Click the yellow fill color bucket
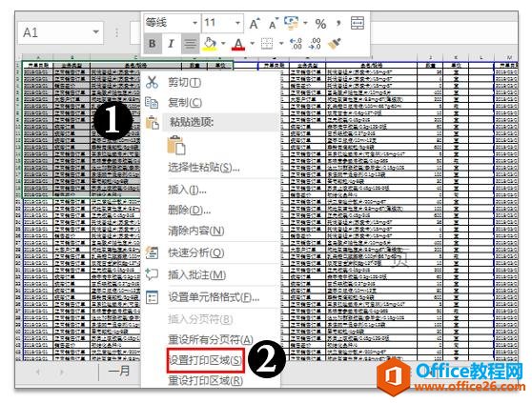 point(210,44)
